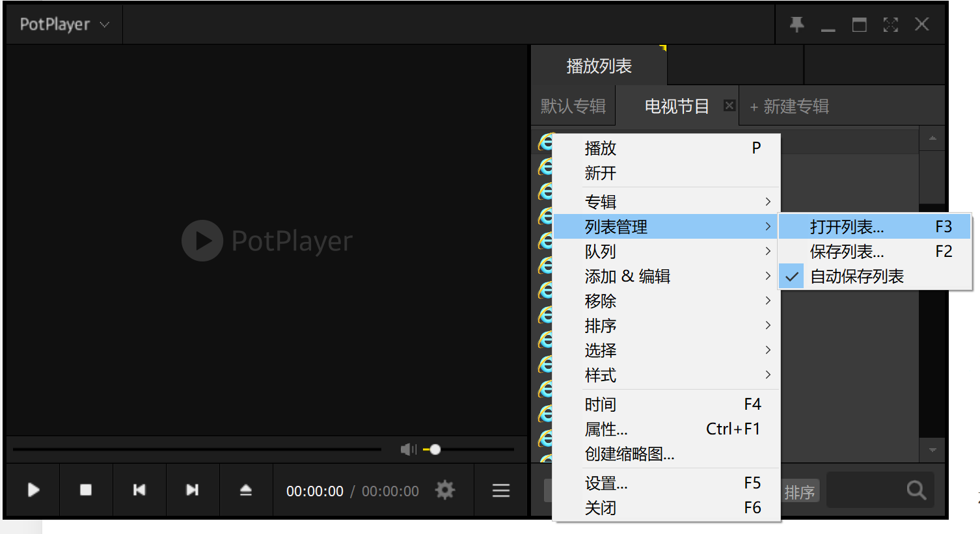Open a file with the eject icon
The image size is (980, 534).
pyautogui.click(x=246, y=490)
